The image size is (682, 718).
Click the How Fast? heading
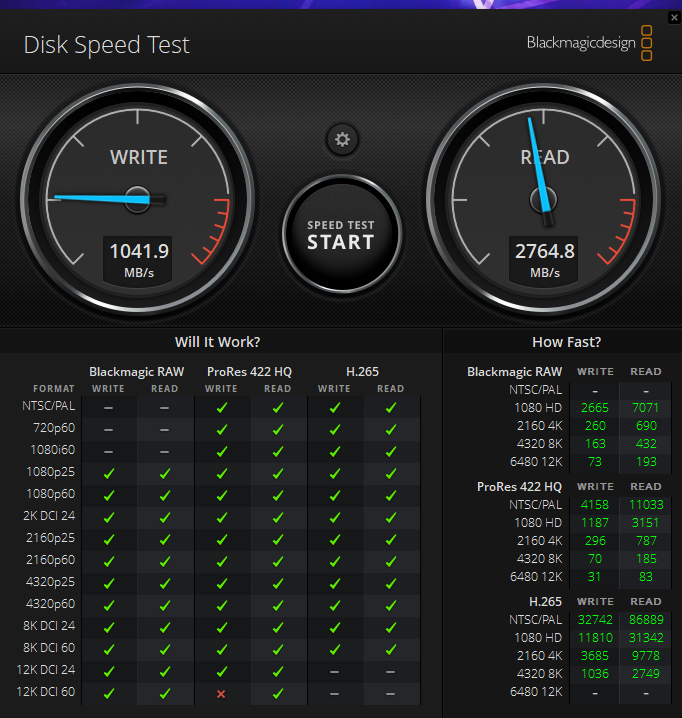pos(567,342)
